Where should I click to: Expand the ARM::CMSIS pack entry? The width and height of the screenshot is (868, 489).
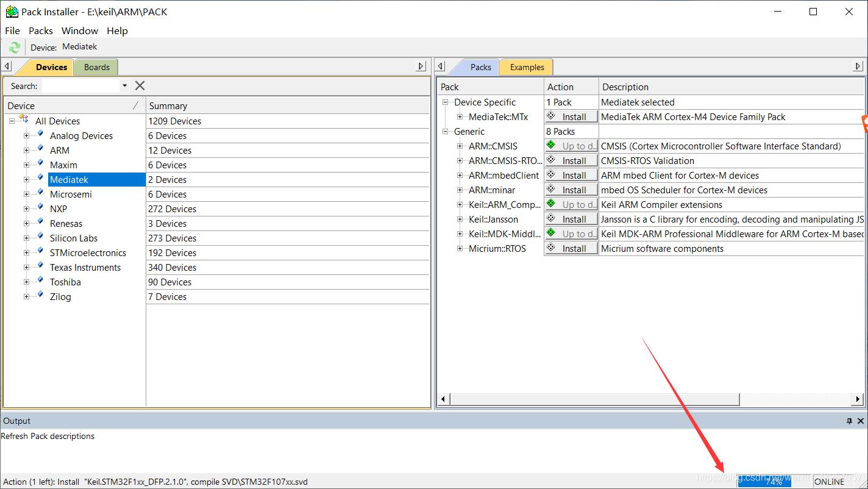(x=460, y=146)
